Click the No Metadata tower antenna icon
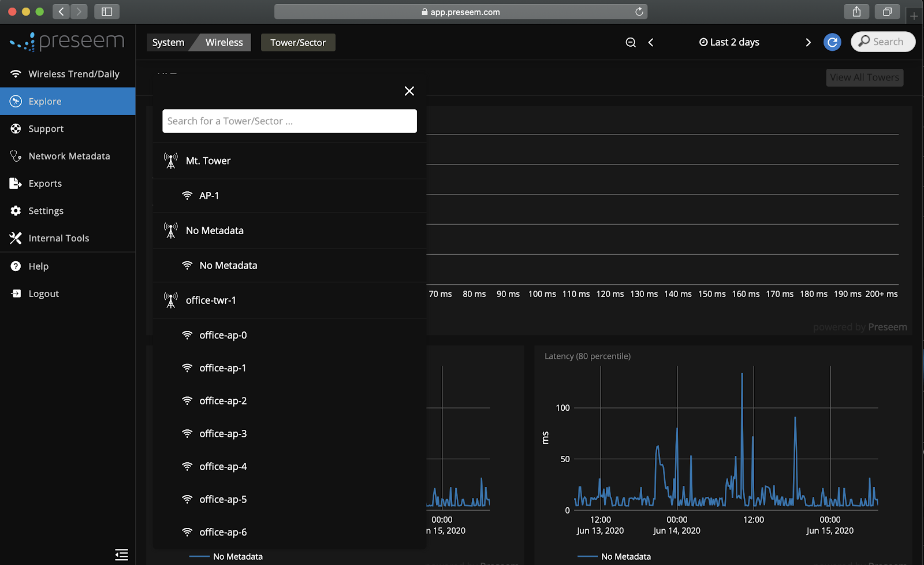The width and height of the screenshot is (924, 565). tap(171, 231)
